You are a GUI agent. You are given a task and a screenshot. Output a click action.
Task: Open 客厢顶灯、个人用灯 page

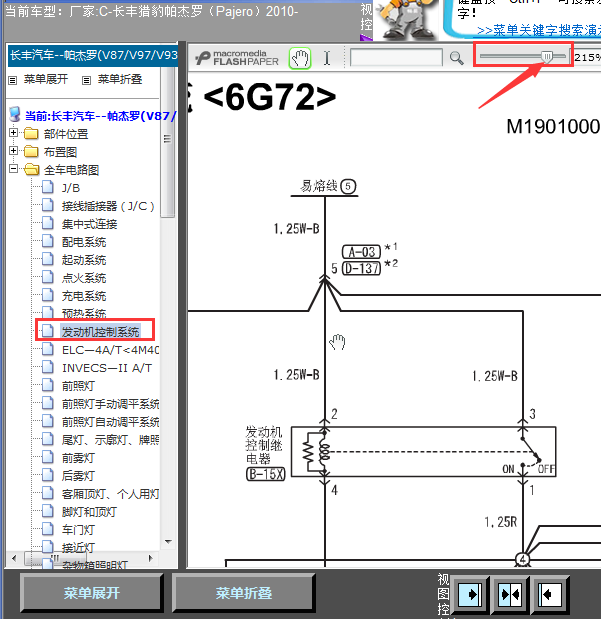[x=111, y=494]
